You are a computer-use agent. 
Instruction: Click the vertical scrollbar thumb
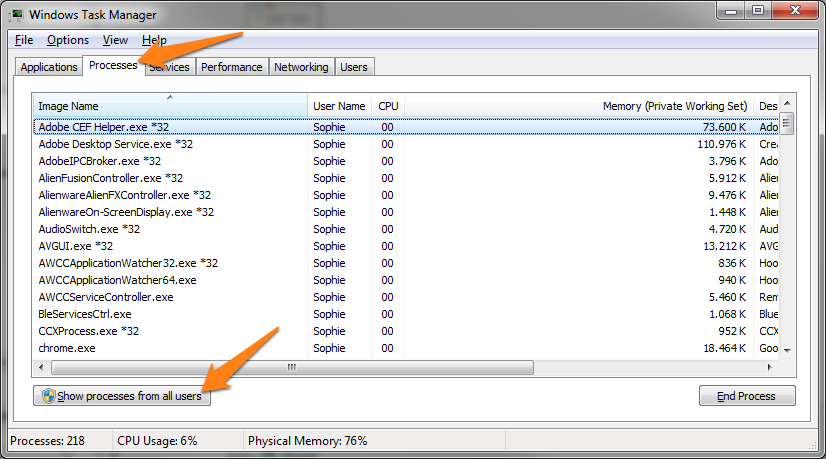(786, 123)
